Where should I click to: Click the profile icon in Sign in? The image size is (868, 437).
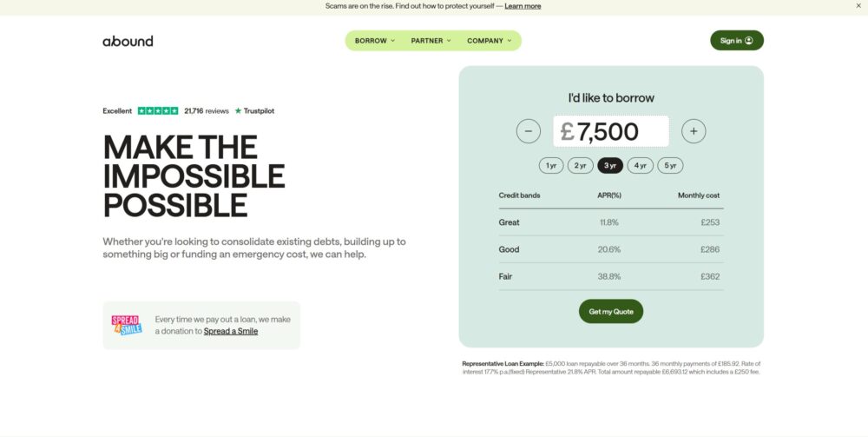pos(749,41)
